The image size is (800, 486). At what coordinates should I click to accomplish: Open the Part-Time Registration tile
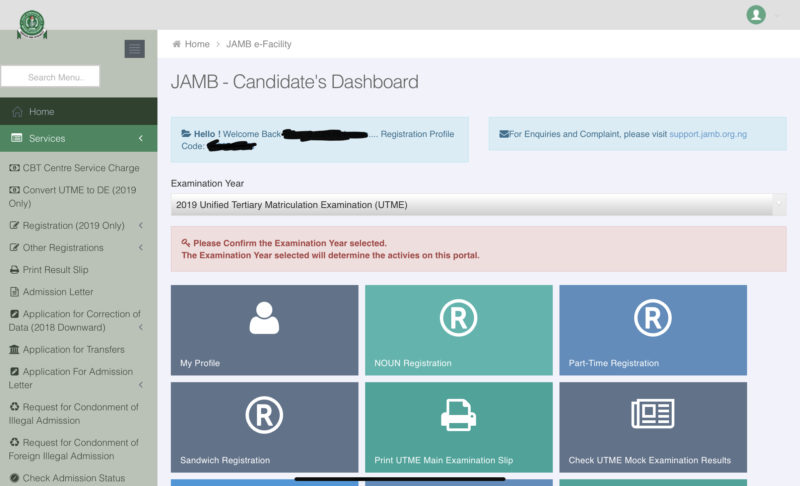[653, 330]
